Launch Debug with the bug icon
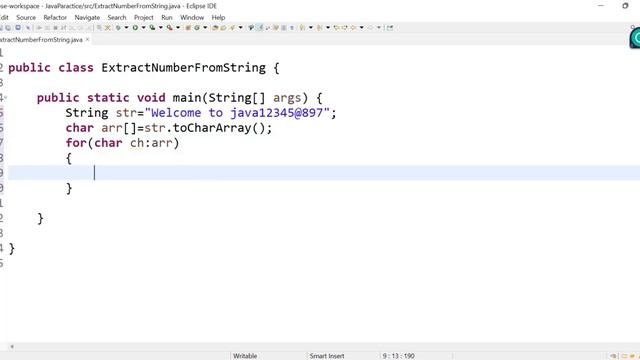The height and width of the screenshot is (360, 640). pyautogui.click(x=118, y=28)
